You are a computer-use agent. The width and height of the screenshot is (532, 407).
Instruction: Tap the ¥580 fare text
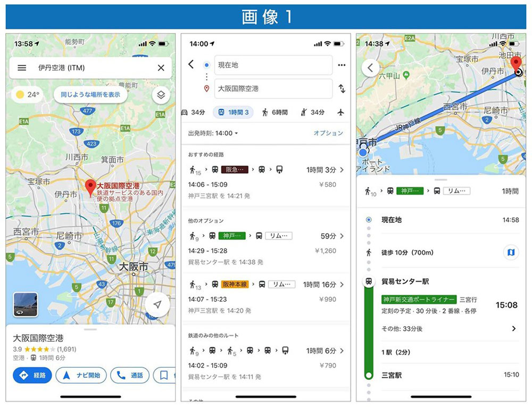pos(328,185)
